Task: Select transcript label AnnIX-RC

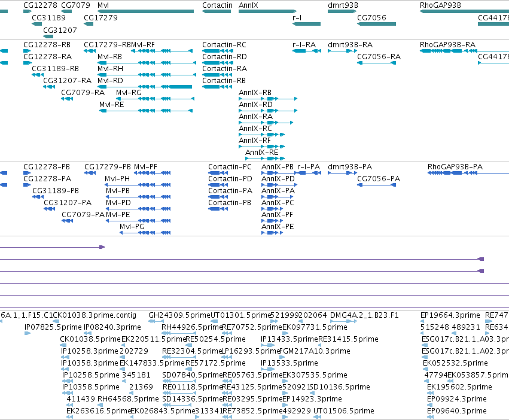Action: coord(255,129)
